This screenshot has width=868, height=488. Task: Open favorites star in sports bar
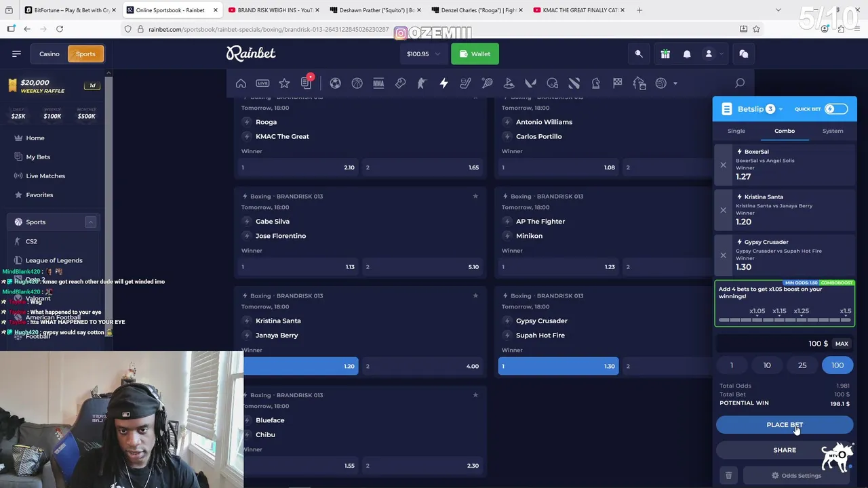(284, 83)
